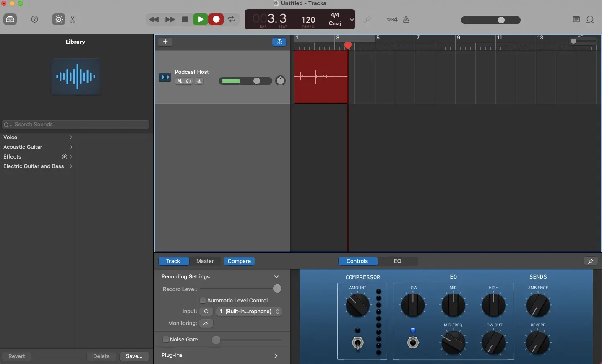Expand the Plug-ins section

[276, 356]
